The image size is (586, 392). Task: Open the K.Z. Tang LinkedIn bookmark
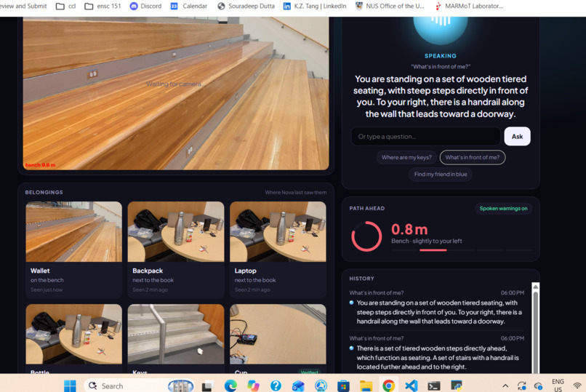coord(314,6)
